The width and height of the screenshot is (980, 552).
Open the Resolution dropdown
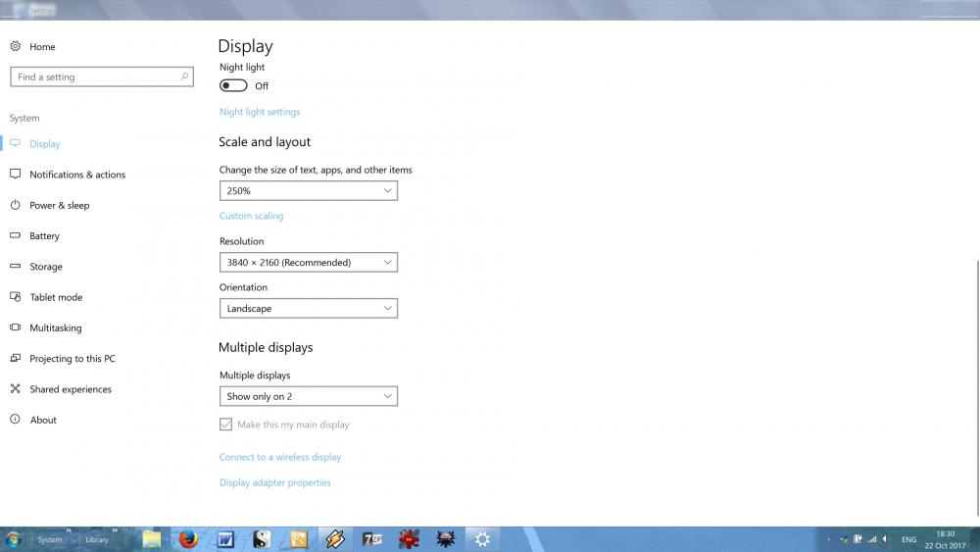click(x=308, y=263)
